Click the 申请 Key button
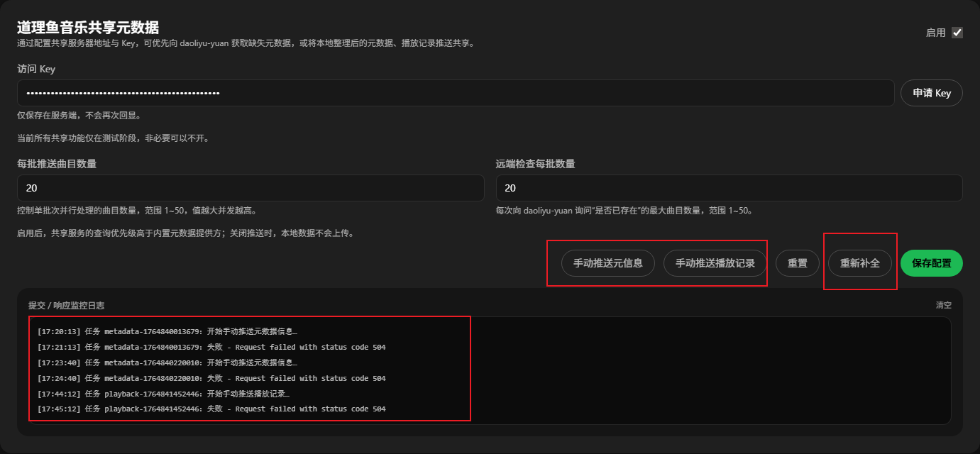Image resolution: width=980 pixels, height=454 pixels. pos(931,93)
